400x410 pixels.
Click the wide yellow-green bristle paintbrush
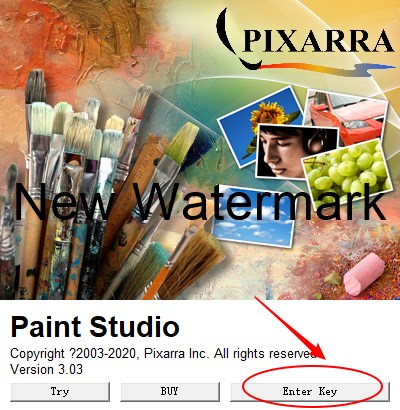pyautogui.click(x=182, y=143)
